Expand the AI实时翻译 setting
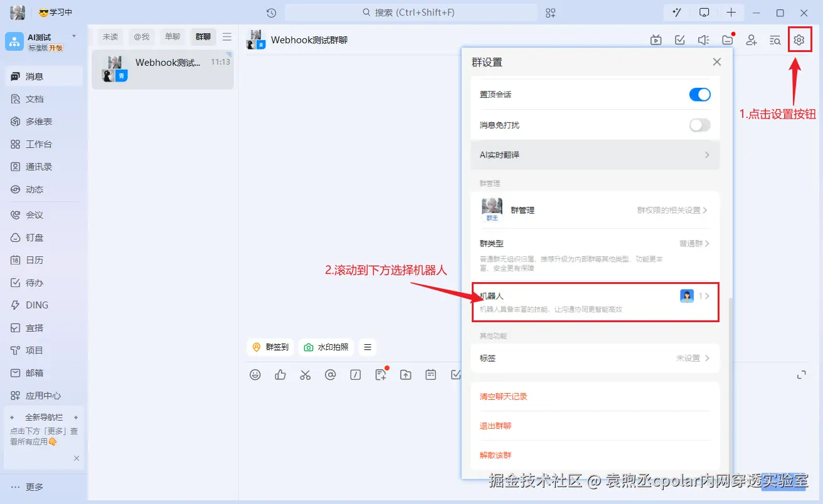The image size is (823, 504). [x=595, y=155]
